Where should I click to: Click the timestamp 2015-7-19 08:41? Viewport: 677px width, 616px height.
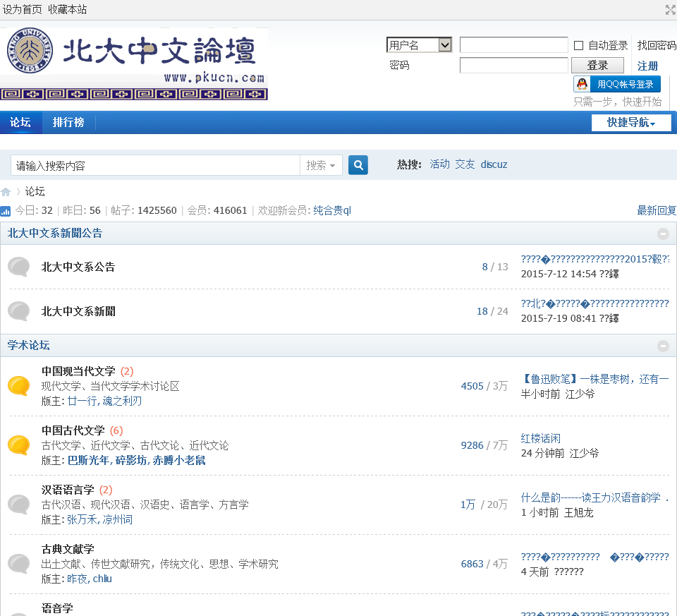559,318
